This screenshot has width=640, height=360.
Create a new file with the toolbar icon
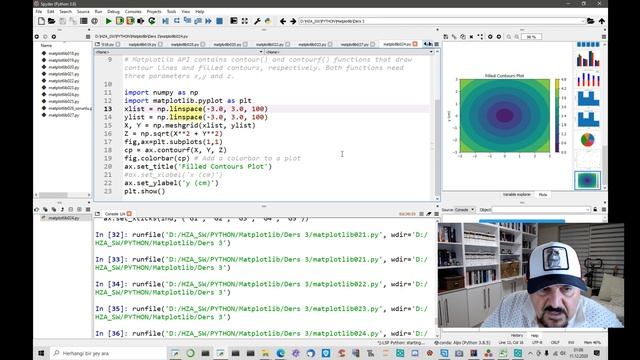(x=41, y=21)
